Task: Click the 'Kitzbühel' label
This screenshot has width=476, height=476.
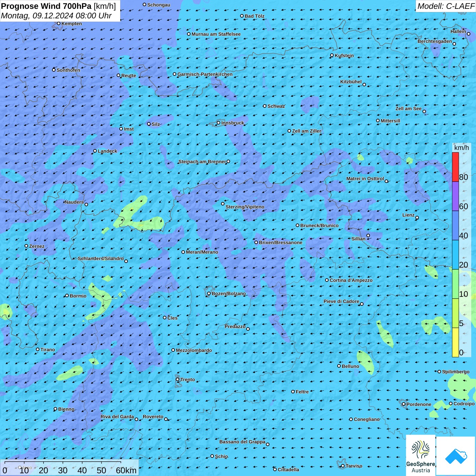Action: pos(351,82)
